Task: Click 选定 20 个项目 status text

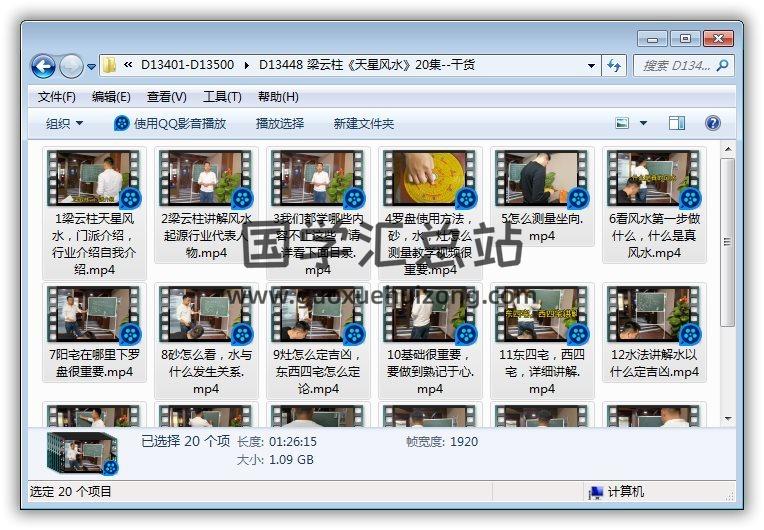Action: point(71,492)
